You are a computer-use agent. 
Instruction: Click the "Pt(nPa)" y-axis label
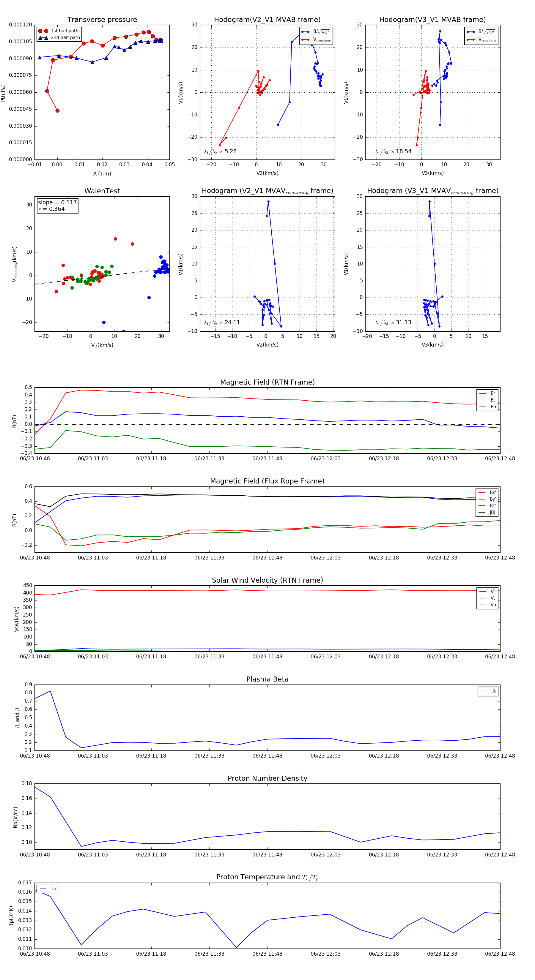[x=3, y=92]
